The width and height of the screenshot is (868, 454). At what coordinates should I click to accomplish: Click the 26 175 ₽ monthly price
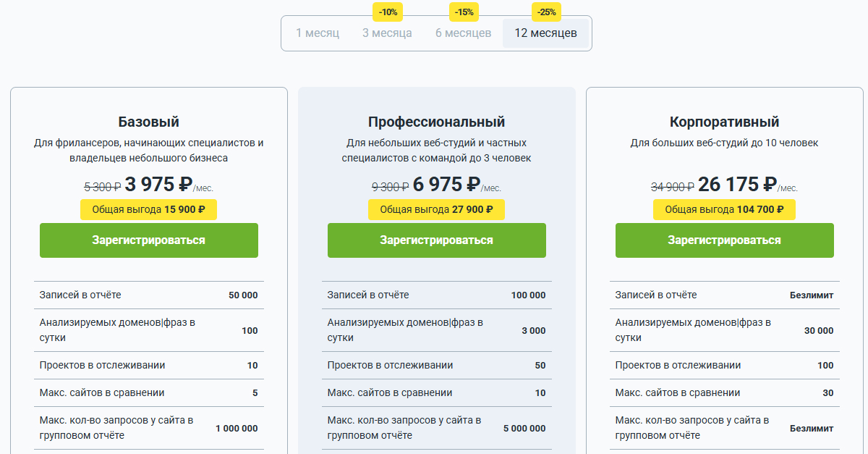coord(737,185)
